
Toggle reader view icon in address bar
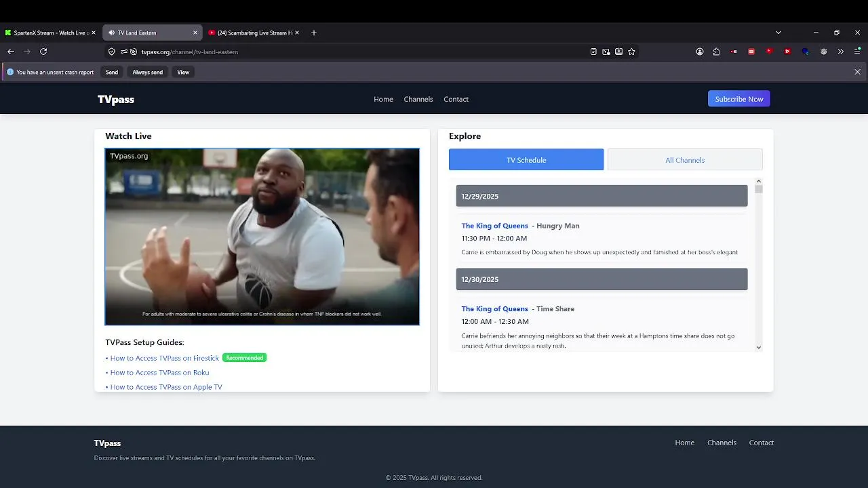pos(593,52)
